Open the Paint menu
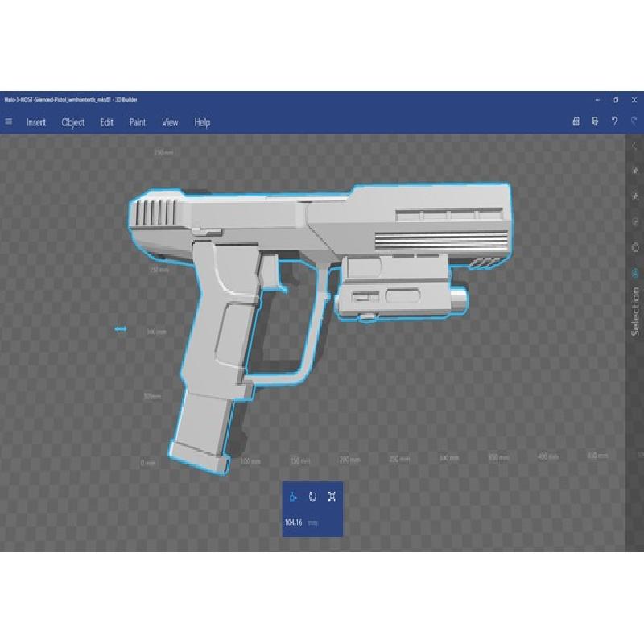Viewport: 644px width, 644px height. [x=137, y=122]
